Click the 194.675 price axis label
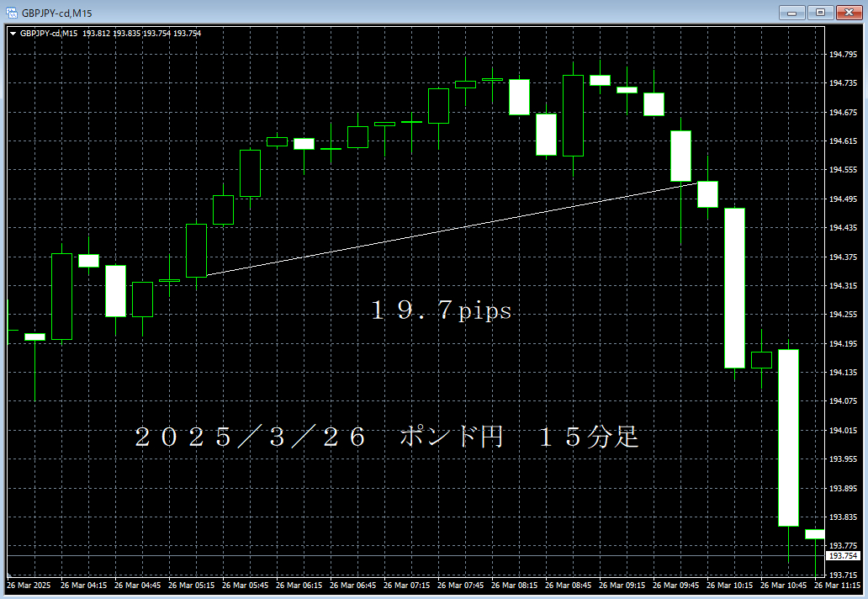 843,113
